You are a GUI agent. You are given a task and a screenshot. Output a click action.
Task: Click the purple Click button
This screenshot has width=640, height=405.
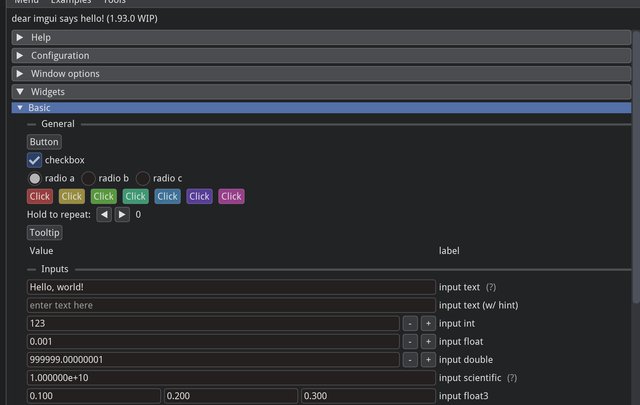click(x=200, y=196)
